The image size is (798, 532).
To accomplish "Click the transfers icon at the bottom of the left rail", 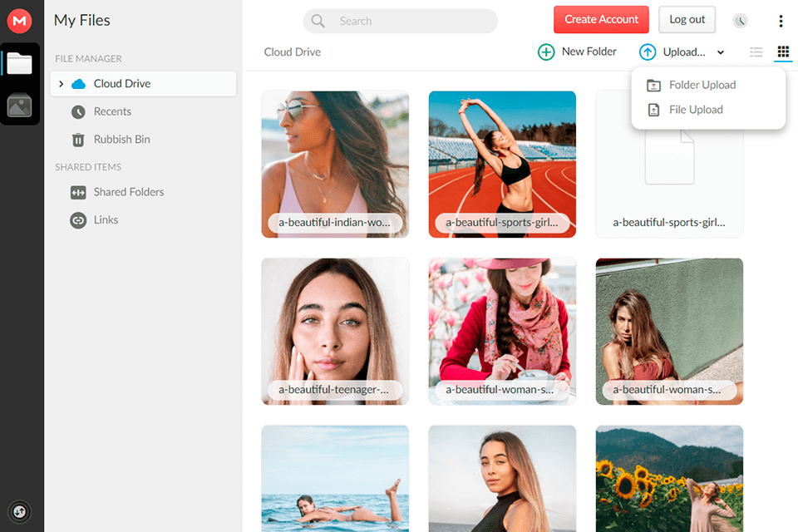I will click(x=19, y=511).
